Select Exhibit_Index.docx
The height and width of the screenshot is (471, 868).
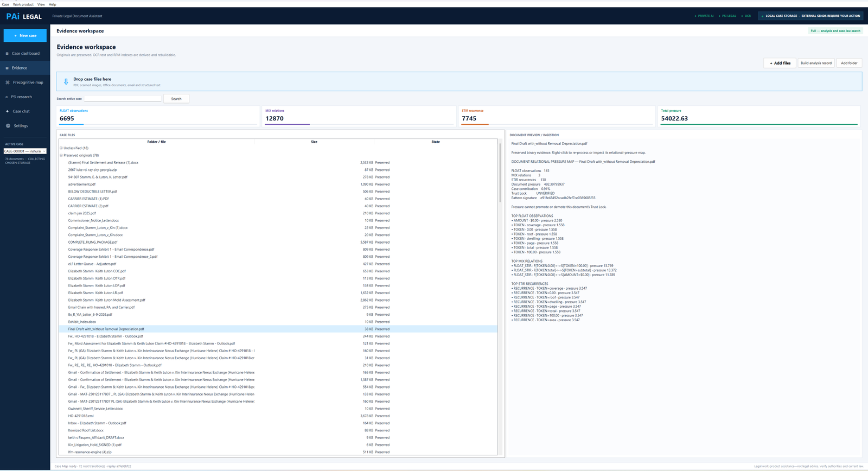278,322
